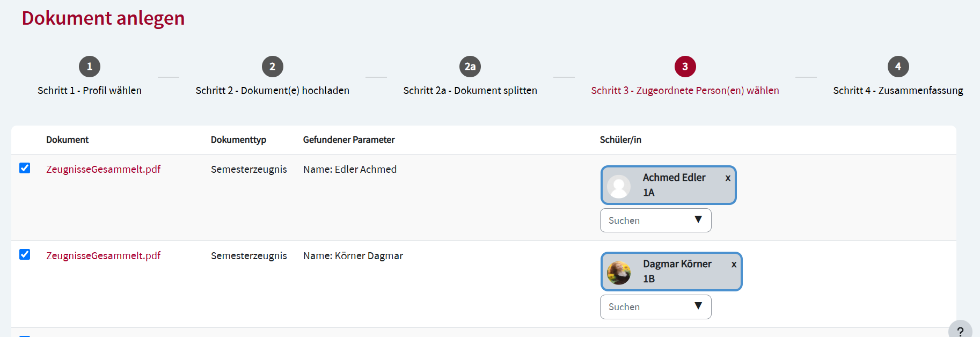Screen dimensions: 980x337
Task: Click step 4 circle icon
Action: click(x=898, y=67)
